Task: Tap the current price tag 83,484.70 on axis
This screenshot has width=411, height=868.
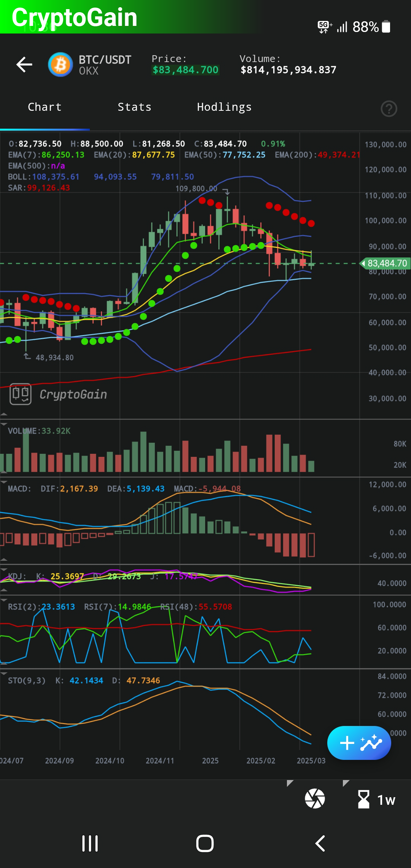Action: (384, 263)
